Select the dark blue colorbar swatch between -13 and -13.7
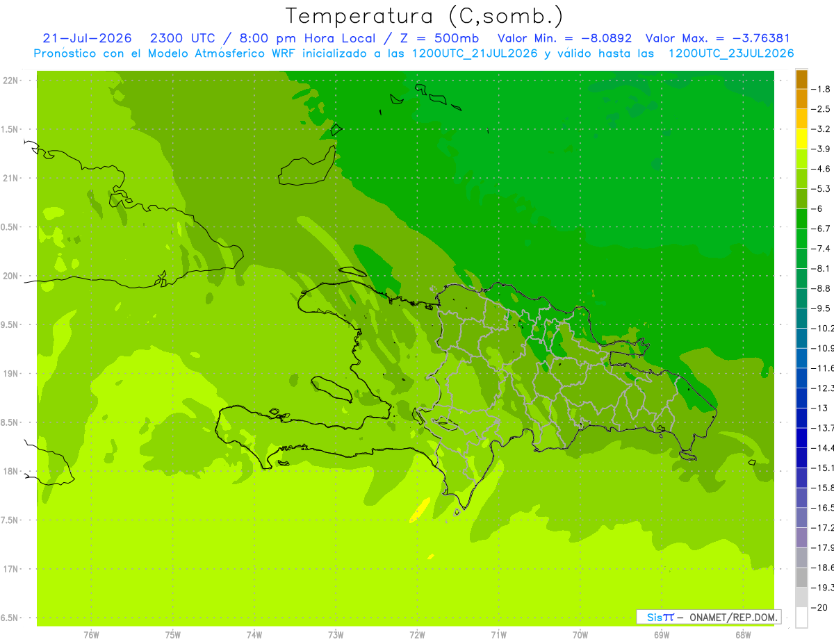 801,418
